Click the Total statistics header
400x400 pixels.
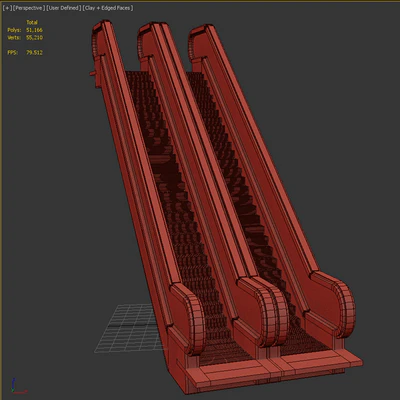32,22
